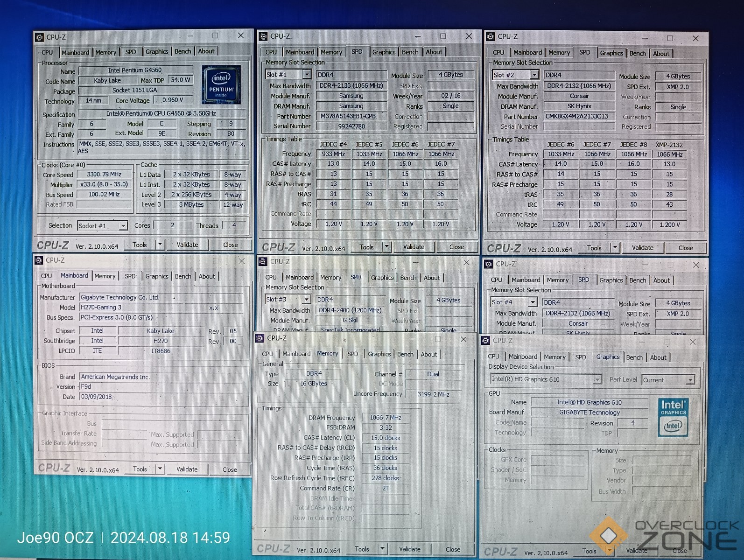
Task: Click the Intel Pentium logo in CPU window
Action: click(x=221, y=84)
